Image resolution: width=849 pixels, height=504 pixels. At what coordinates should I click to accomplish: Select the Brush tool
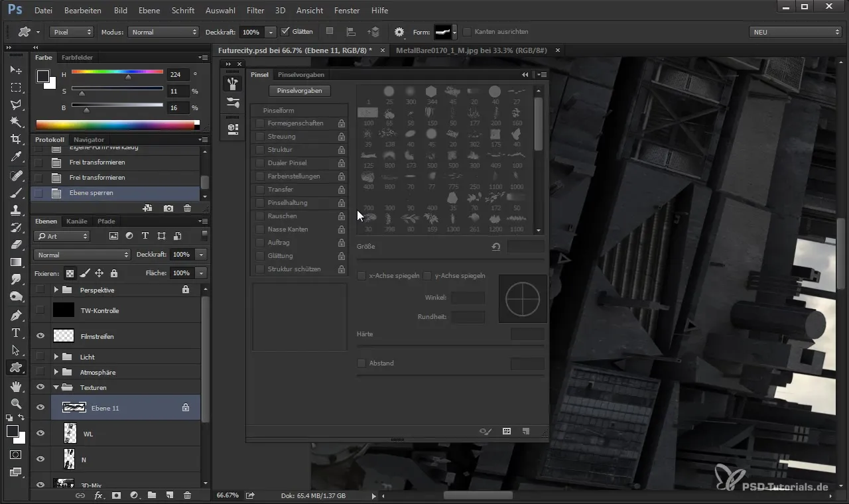pos(16,193)
